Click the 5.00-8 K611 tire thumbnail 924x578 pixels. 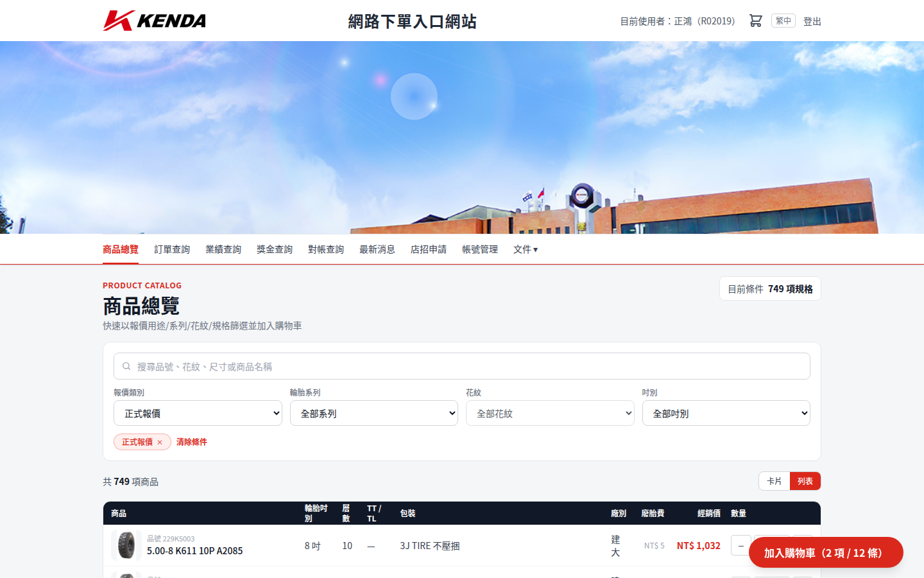click(126, 545)
